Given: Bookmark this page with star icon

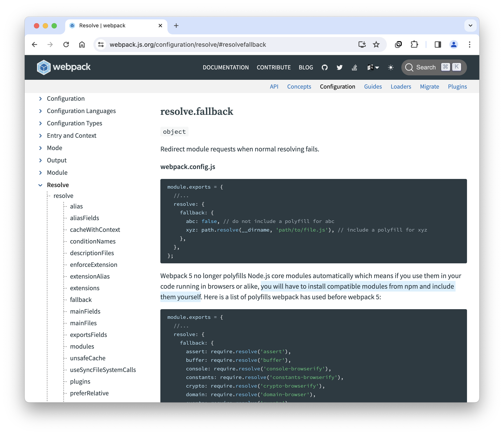Looking at the screenshot, I should 376,45.
